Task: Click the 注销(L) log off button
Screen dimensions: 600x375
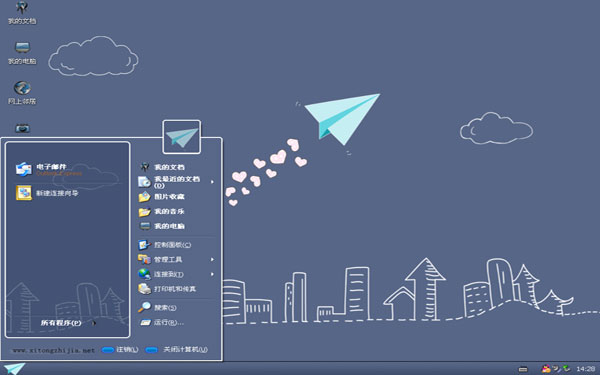Action: (x=120, y=349)
